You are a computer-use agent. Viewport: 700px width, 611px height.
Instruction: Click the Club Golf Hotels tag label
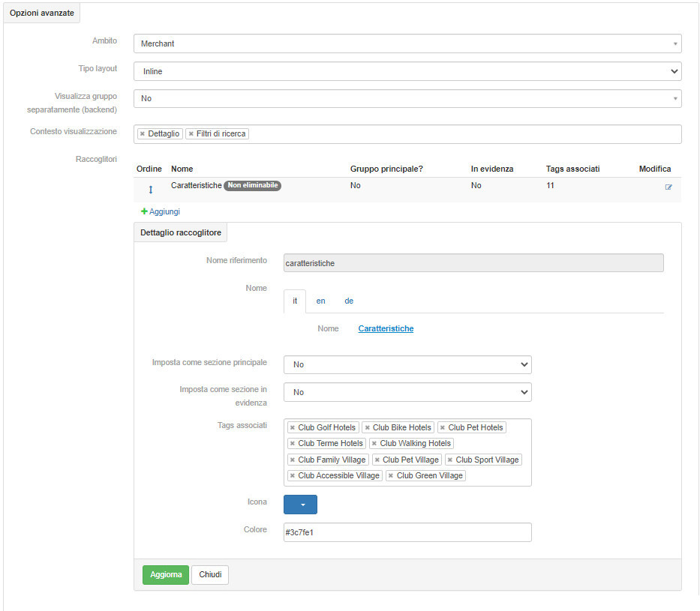[x=327, y=427]
